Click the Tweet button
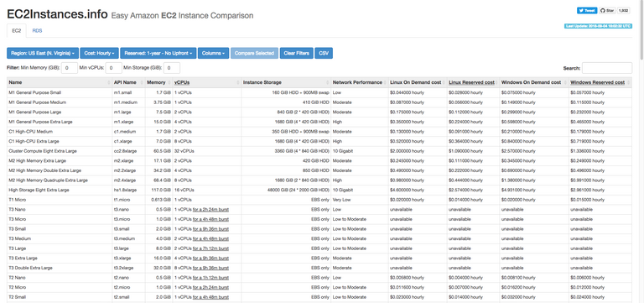This screenshot has height=303, width=644. pos(587,11)
